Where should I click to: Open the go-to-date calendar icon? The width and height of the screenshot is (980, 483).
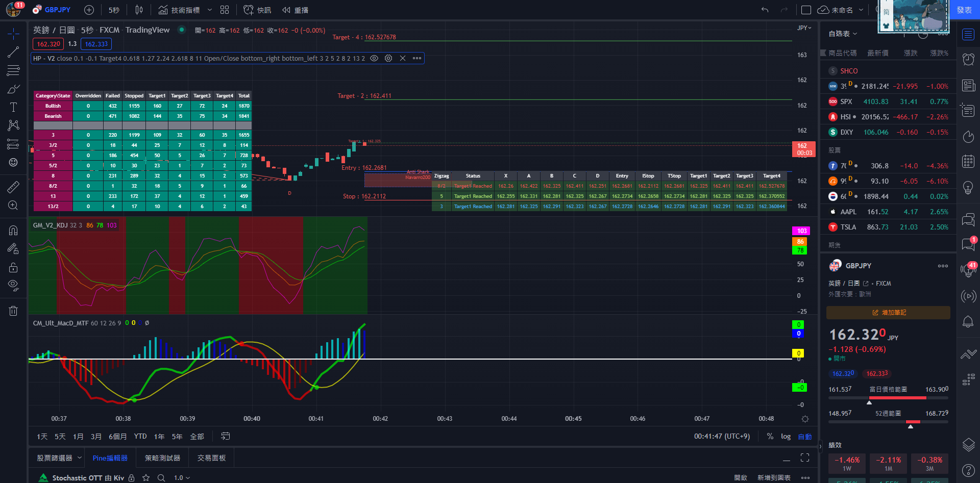tap(226, 436)
